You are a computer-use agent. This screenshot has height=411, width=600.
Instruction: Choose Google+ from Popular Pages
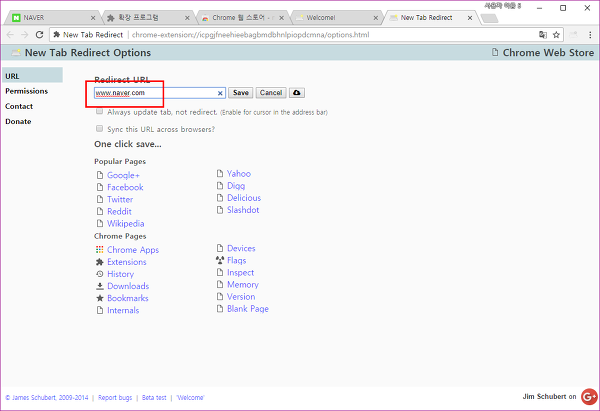pyautogui.click(x=123, y=175)
